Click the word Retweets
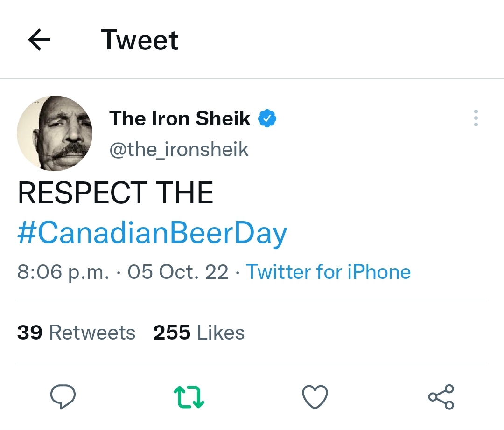The image size is (504, 430). tap(92, 333)
